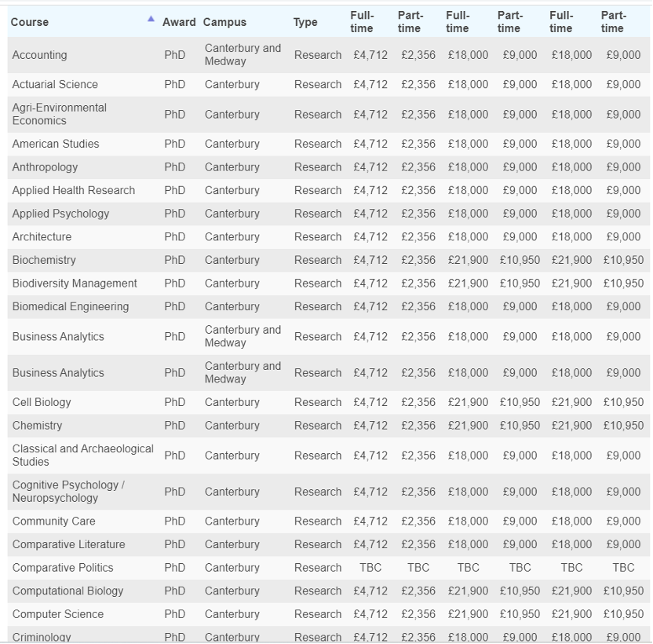This screenshot has height=644, width=653.
Task: Select £4,712 fee in Applied Psychology row
Action: [x=370, y=214]
